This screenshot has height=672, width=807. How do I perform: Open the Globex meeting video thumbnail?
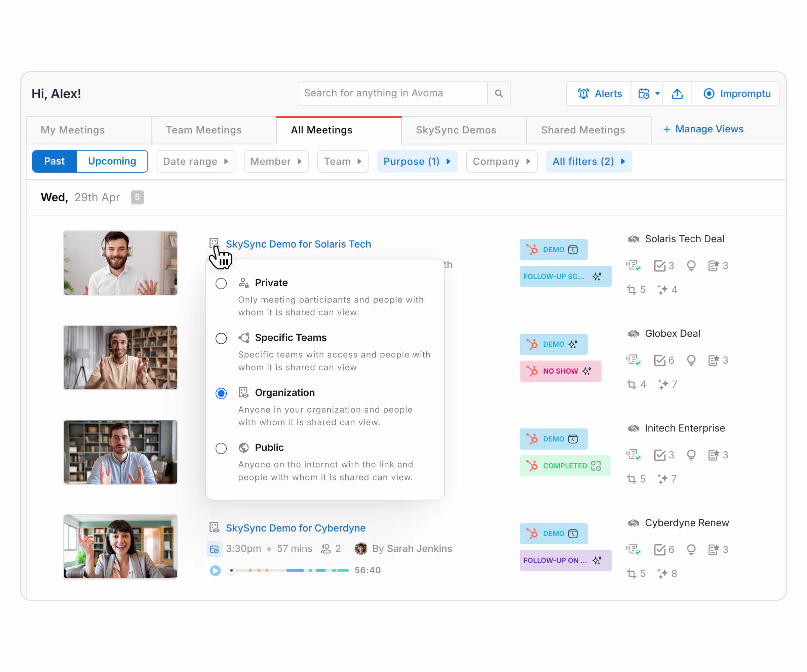120,358
